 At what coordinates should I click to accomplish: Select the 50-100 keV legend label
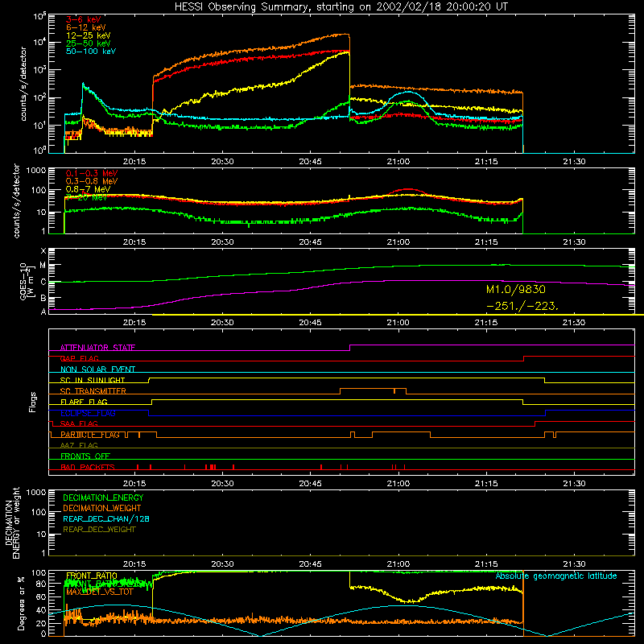coord(90,52)
